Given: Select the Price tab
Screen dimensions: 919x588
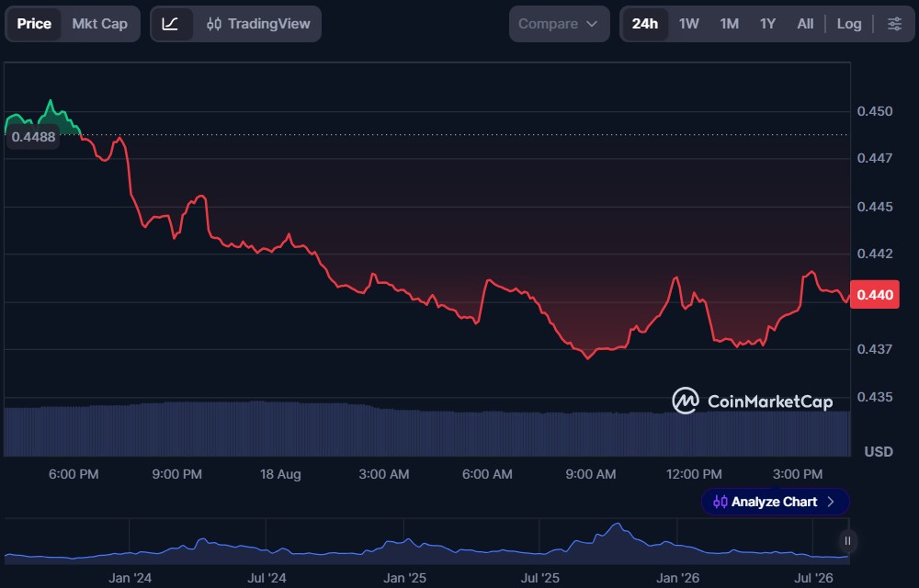Looking at the screenshot, I should point(34,24).
